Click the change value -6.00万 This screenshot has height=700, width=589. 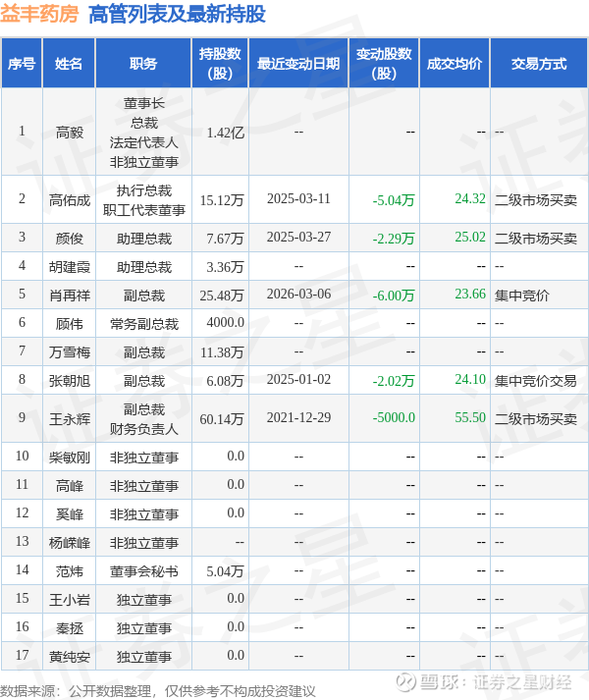394,296
